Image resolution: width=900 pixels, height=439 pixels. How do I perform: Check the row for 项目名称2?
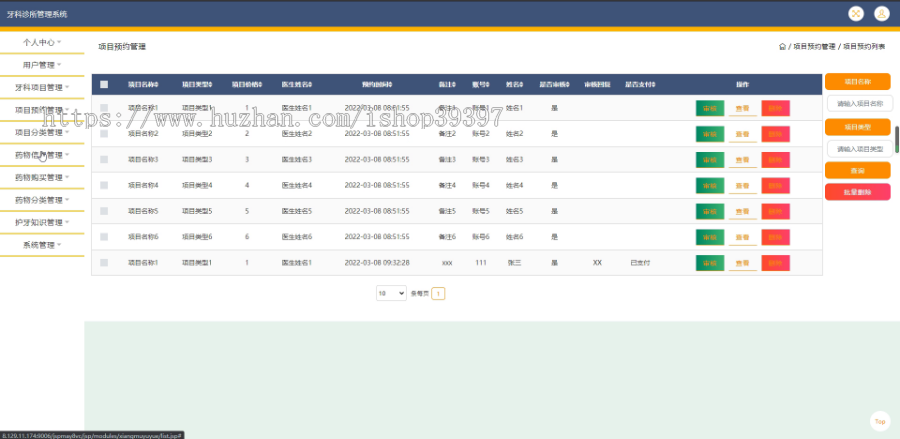(104, 133)
